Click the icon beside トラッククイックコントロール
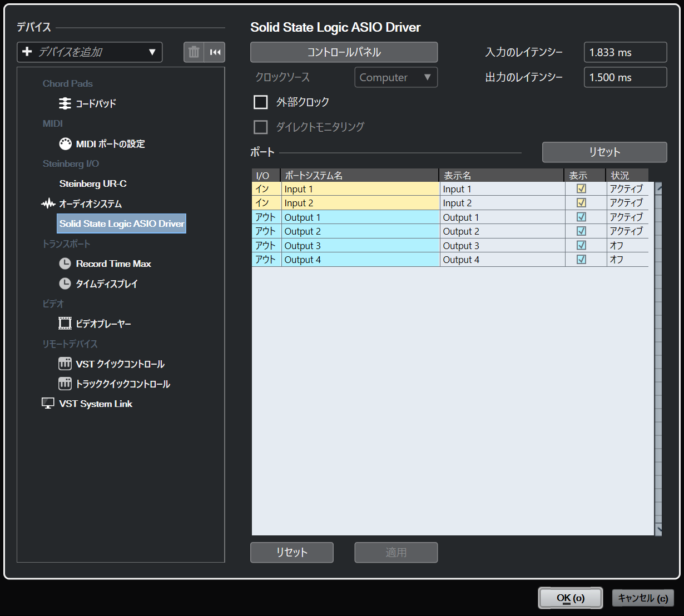Image resolution: width=684 pixels, height=616 pixels. (x=65, y=384)
